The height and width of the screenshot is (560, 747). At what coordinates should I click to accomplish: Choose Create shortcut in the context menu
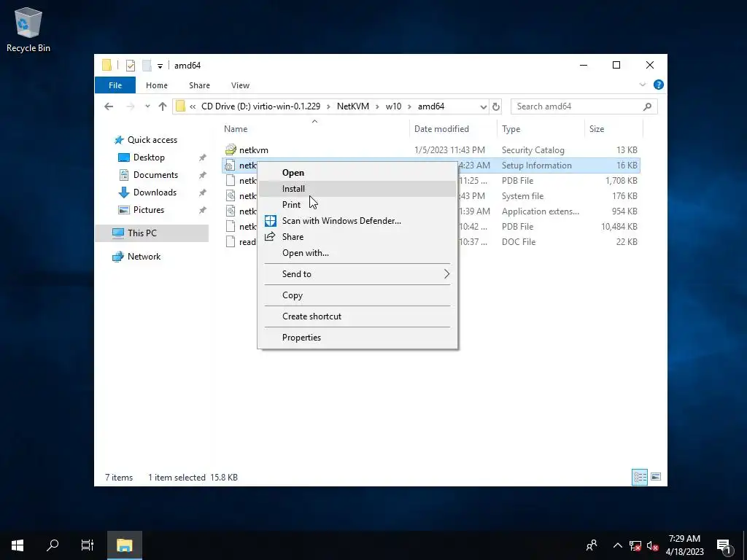coord(357,316)
